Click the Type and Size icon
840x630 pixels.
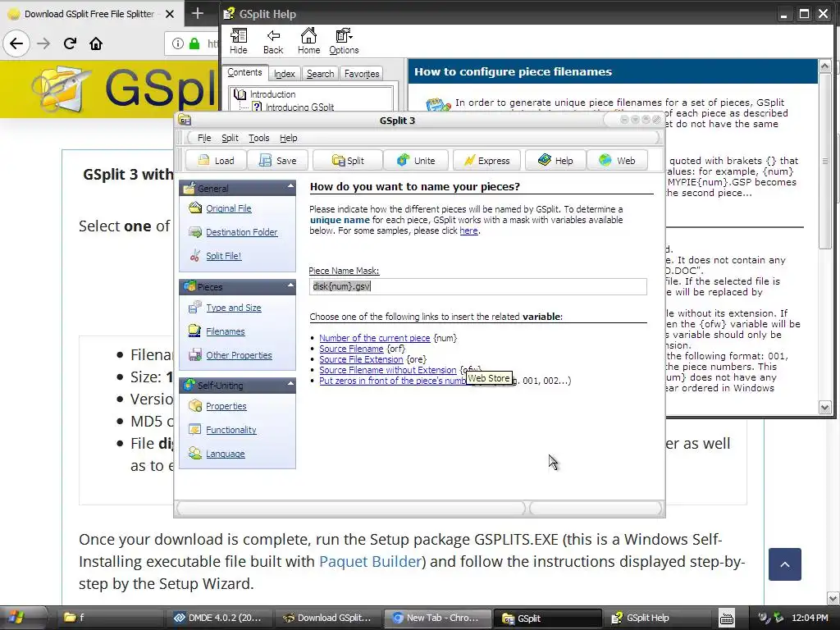(195, 307)
